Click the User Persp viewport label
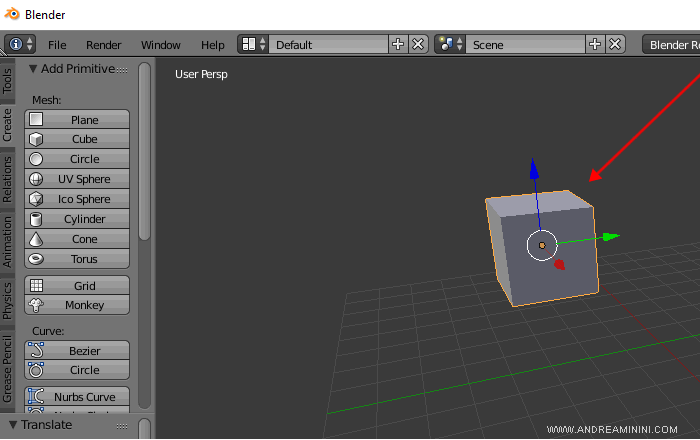The height and width of the screenshot is (440, 700). (x=201, y=74)
